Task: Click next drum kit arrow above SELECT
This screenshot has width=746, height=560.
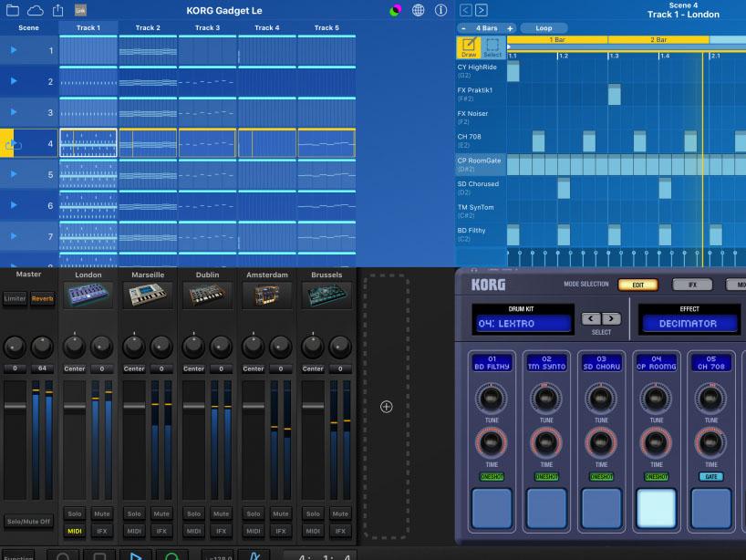Action: click(611, 319)
